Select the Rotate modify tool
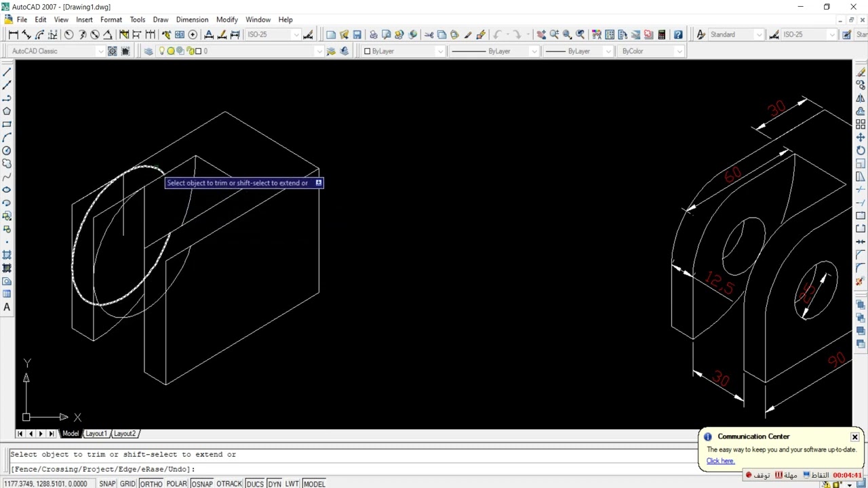868x488 pixels. tap(861, 150)
